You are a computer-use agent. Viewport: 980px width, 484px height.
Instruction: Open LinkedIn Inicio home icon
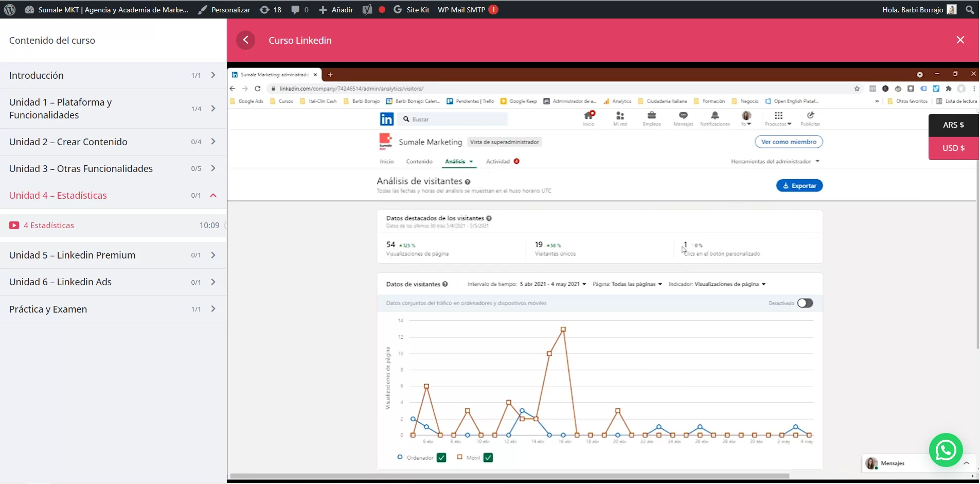(589, 118)
